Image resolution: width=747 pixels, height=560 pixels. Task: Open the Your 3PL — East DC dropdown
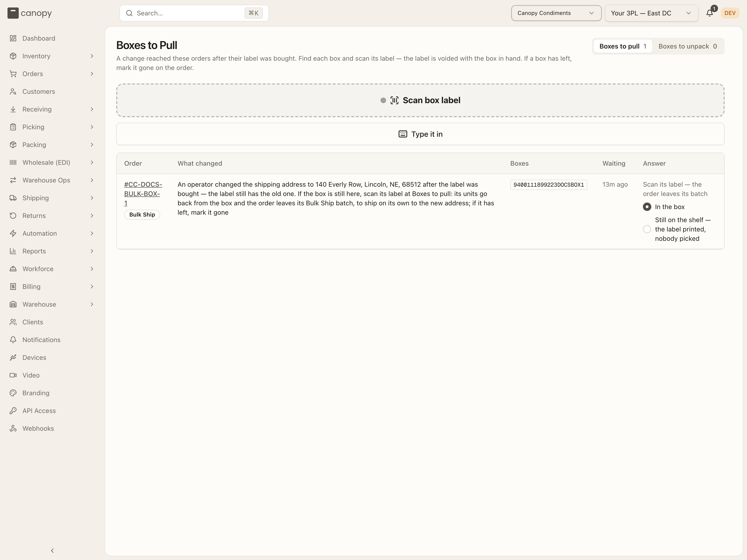click(x=651, y=13)
